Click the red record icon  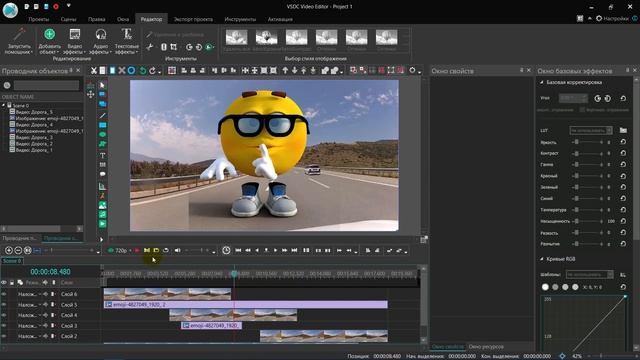click(x=137, y=250)
